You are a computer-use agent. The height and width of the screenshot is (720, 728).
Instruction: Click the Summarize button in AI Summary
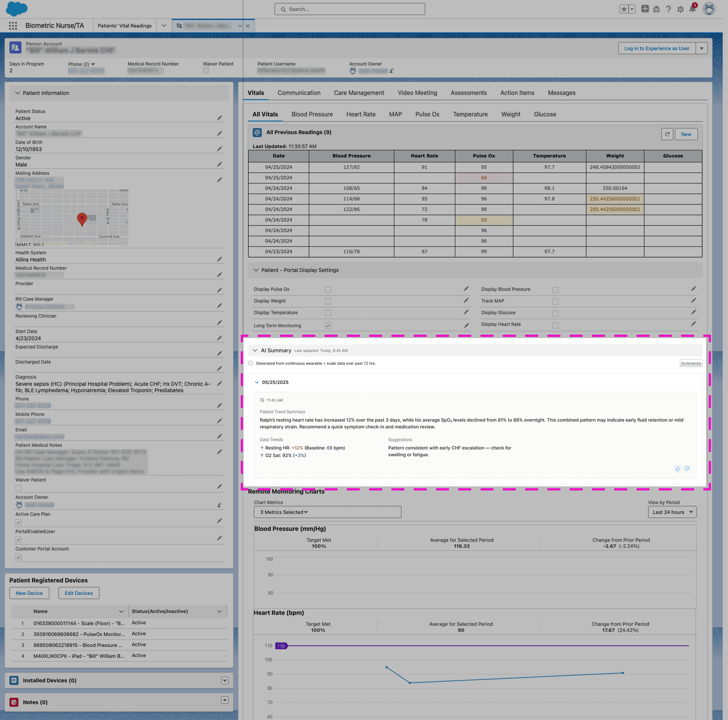[x=691, y=363]
